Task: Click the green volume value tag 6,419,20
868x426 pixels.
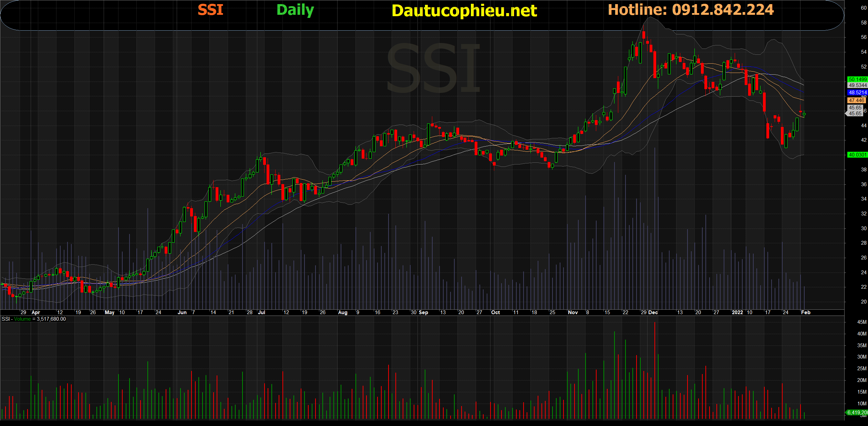Action: [x=857, y=412]
